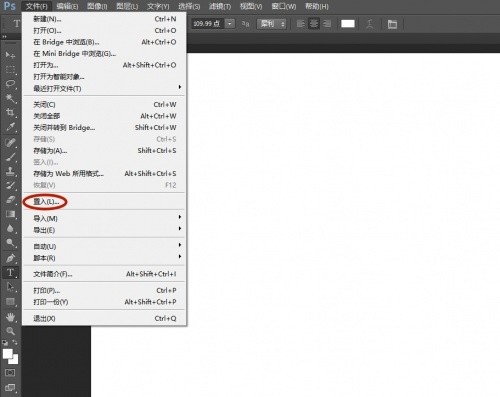
Task: Toggle left text alignment
Action: click(301, 24)
